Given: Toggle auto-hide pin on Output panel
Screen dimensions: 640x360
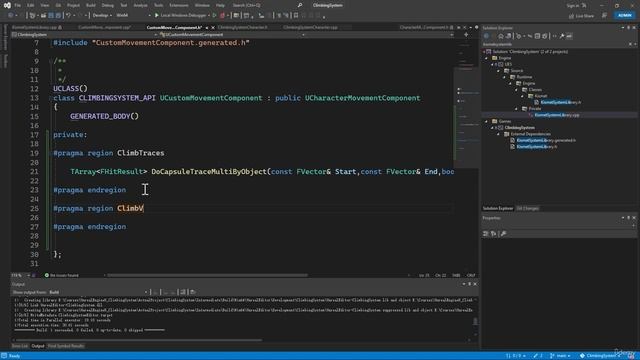Looking at the screenshot, I should 469,284.
